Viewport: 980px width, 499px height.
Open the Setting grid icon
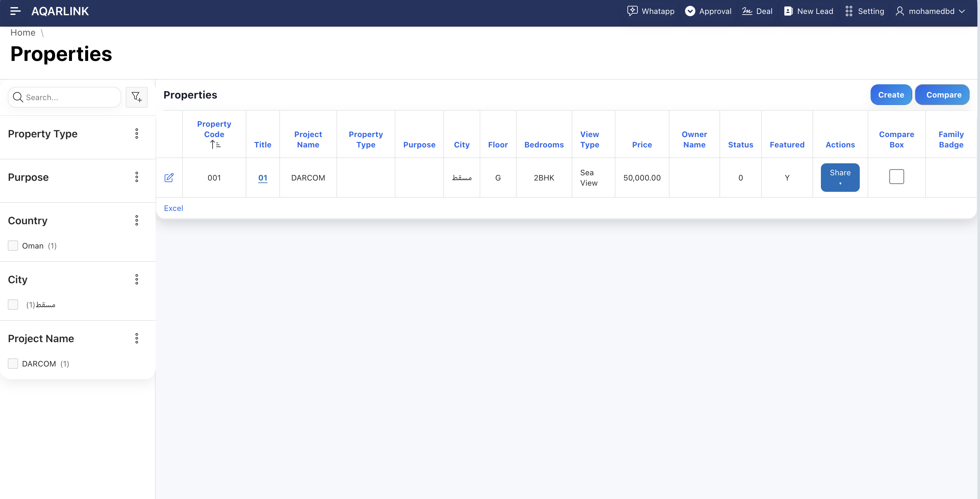pos(849,11)
